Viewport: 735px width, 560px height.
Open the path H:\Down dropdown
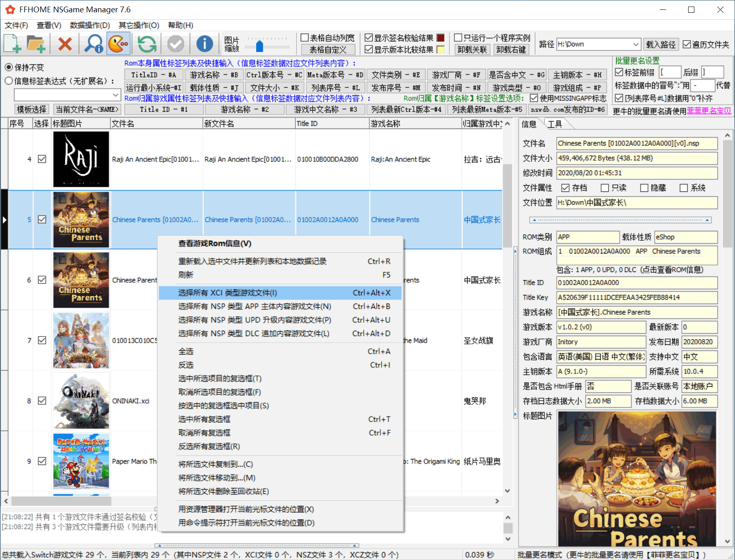click(636, 44)
